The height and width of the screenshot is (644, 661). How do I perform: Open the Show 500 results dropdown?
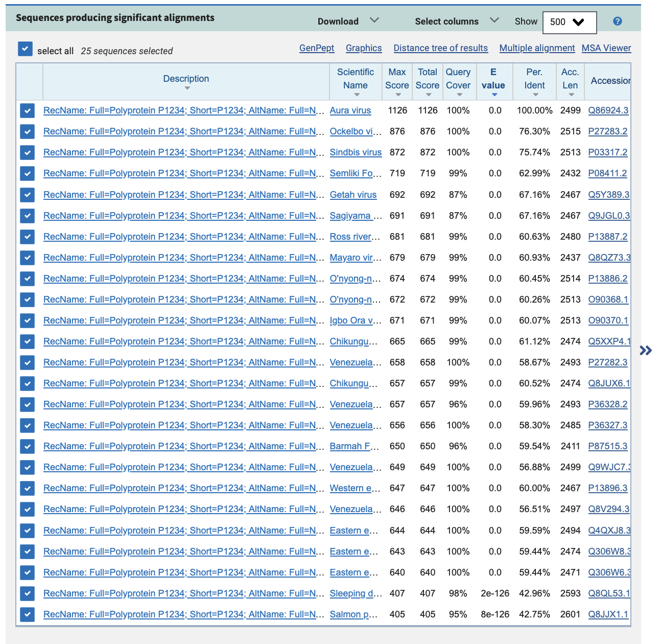[x=570, y=22]
